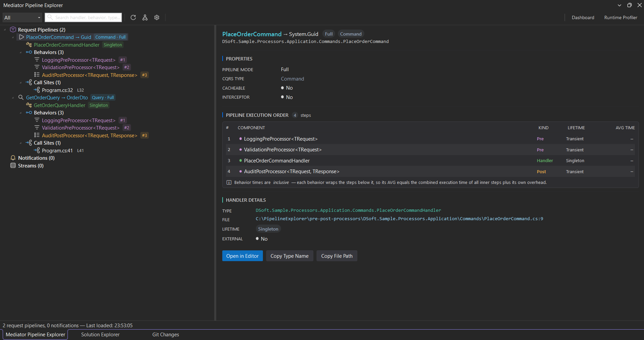Collapse Call Sites (1) under GetOrderQuery
Image resolution: width=644 pixels, height=340 pixels.
point(21,143)
